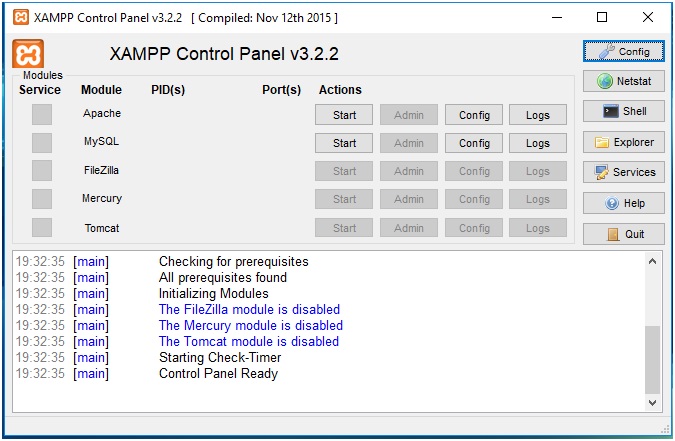Click the Actions column header
Screen dimensions: 675x441
[340, 90]
